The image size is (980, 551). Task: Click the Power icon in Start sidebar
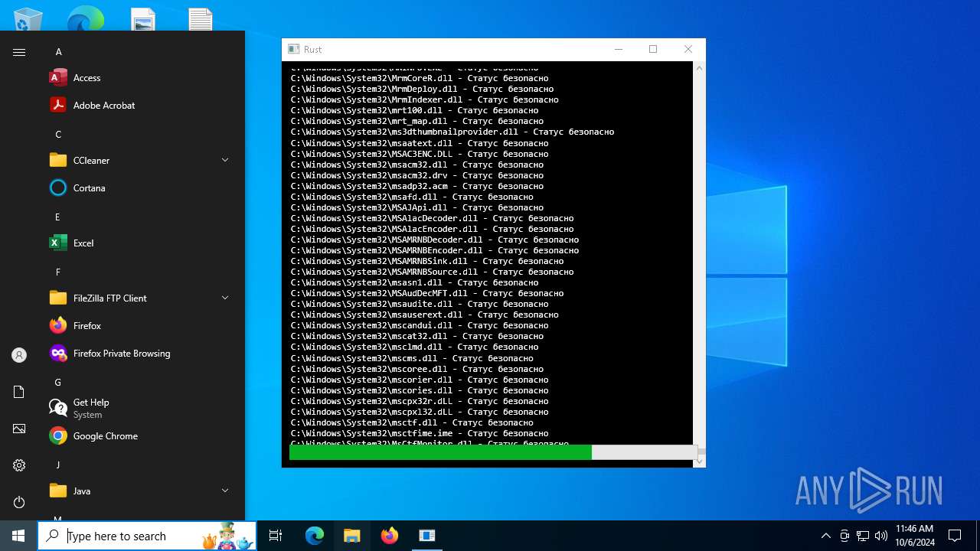(19, 502)
